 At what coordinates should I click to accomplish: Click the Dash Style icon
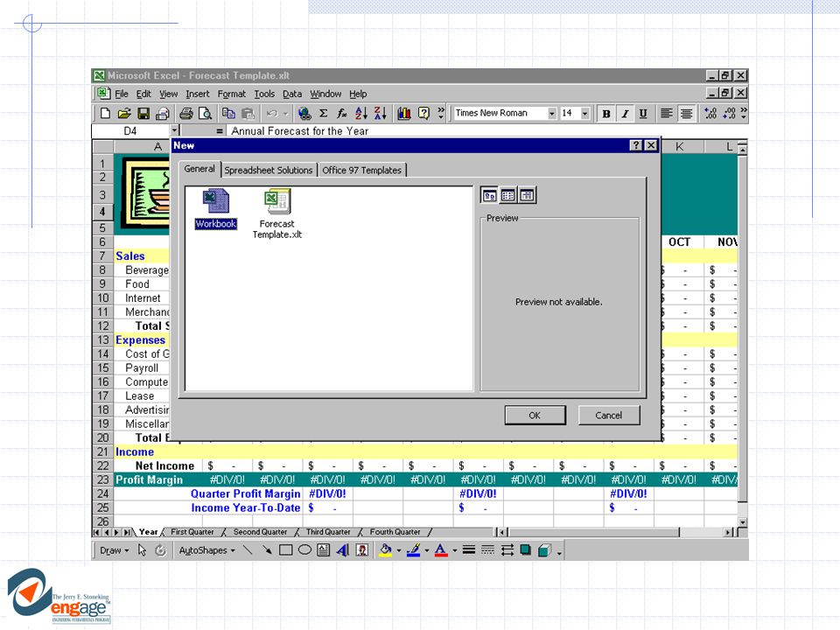pyautogui.click(x=488, y=550)
